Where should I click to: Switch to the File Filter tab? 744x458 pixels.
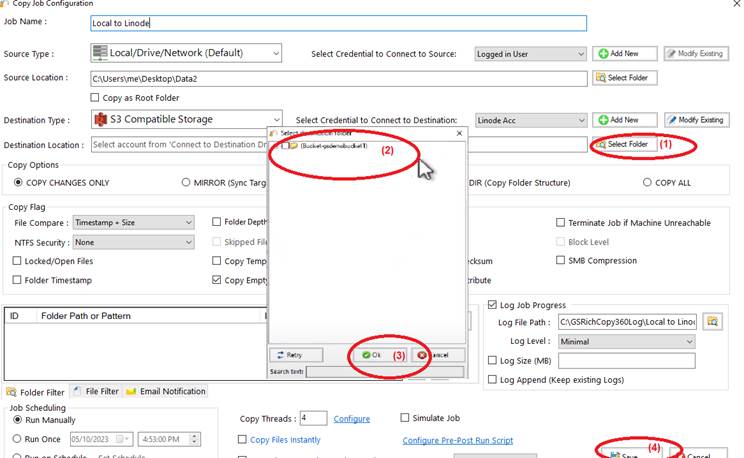coord(96,392)
